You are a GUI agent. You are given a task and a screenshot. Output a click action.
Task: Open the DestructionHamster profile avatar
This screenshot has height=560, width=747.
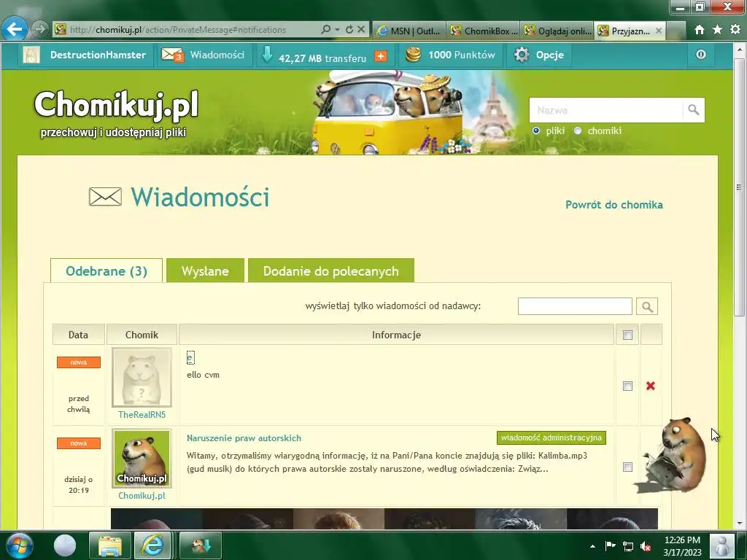tap(31, 55)
